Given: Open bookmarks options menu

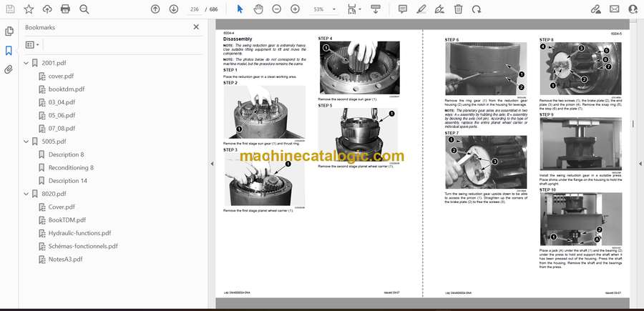Looking at the screenshot, I should pos(32,45).
